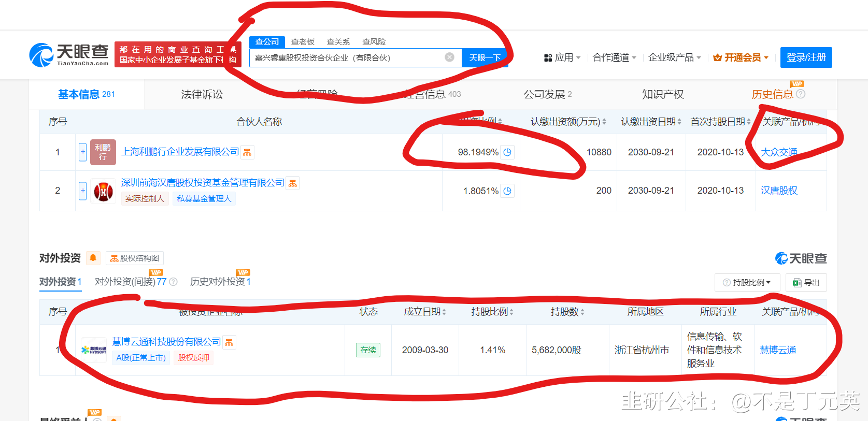Expand row 2 partner with plus button

(82, 191)
